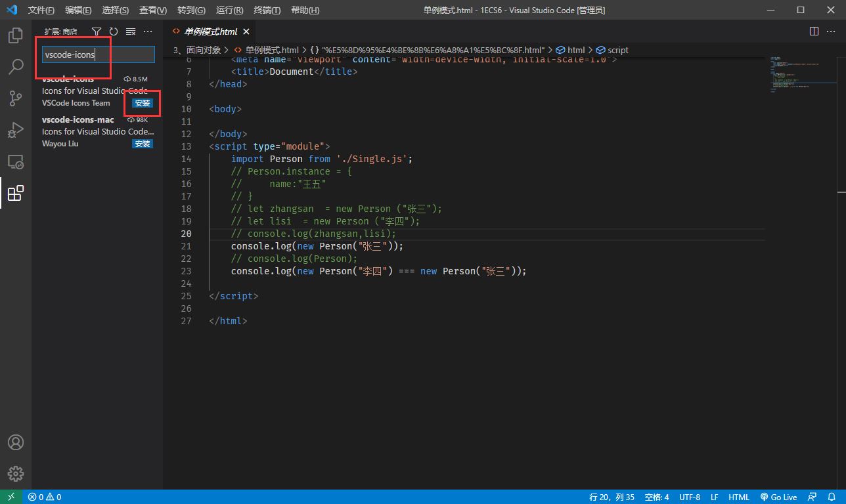Open the 转到(G) menu
The width and height of the screenshot is (846, 504).
[191, 10]
